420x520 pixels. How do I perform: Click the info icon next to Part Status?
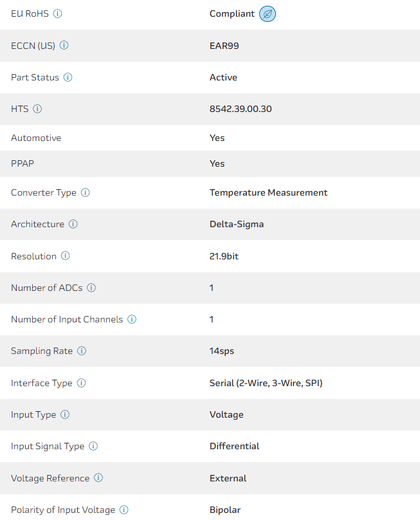coord(68,77)
